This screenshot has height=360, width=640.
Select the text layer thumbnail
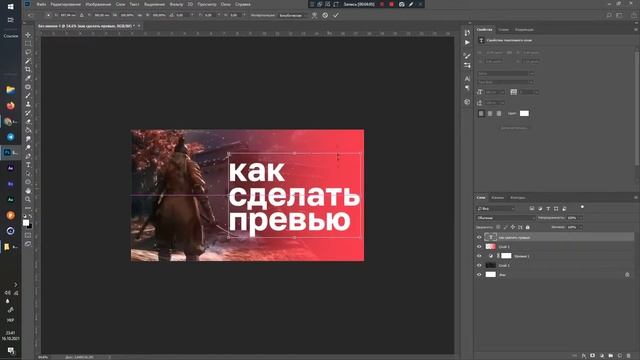490,237
